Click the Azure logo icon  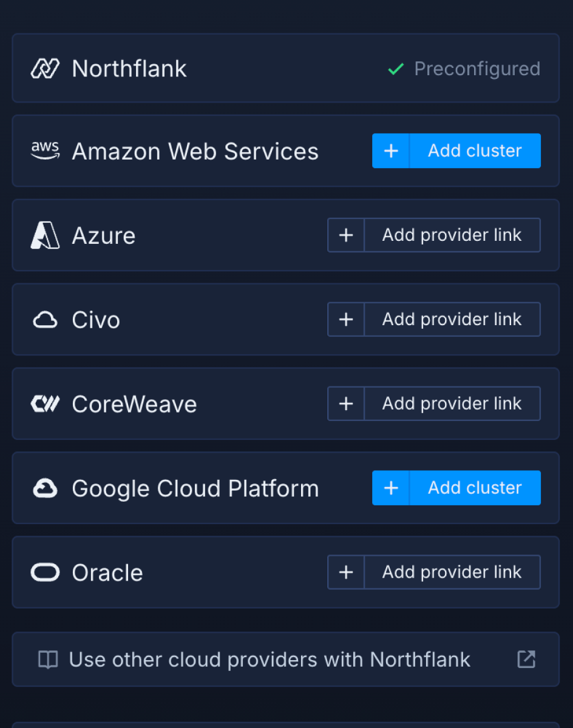point(45,235)
